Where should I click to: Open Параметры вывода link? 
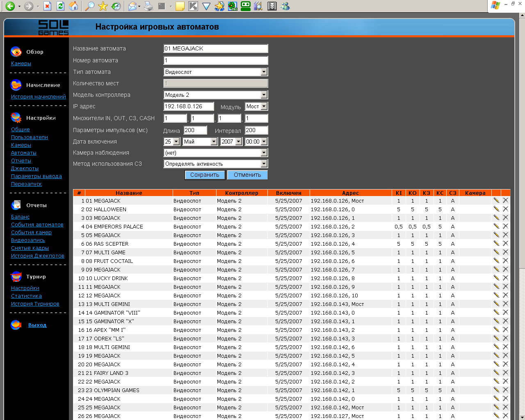[x=37, y=176]
